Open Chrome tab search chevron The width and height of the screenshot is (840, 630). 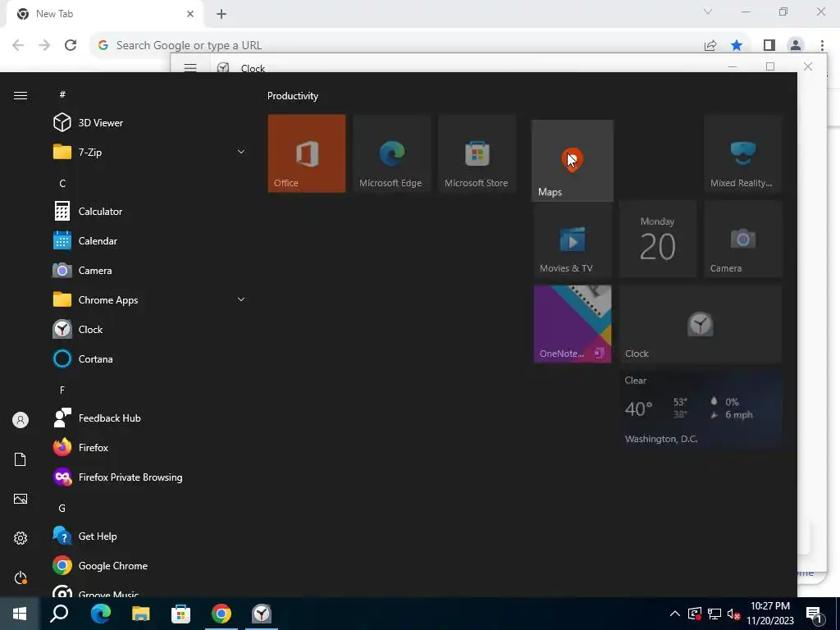(708, 11)
